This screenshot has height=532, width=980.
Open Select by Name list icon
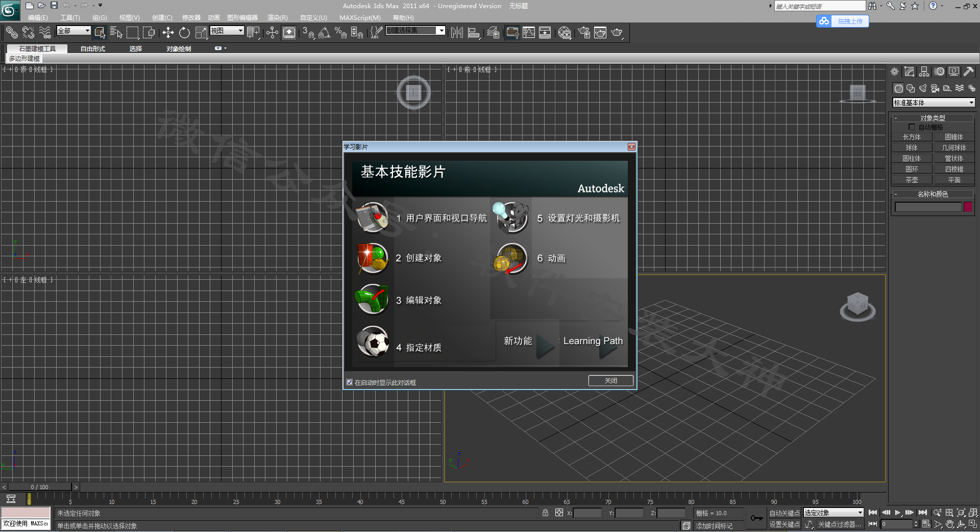[116, 33]
